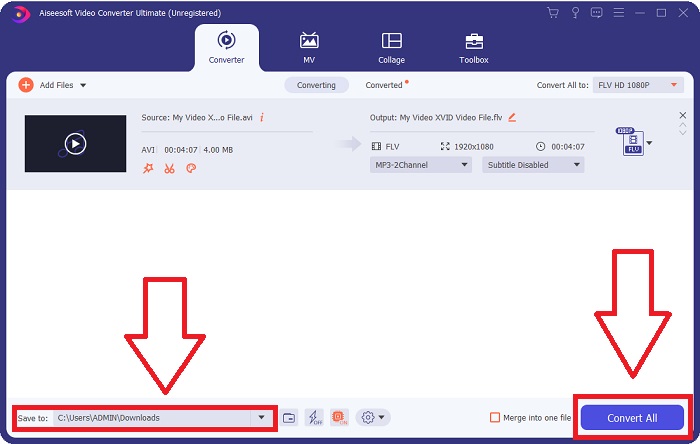This screenshot has height=444, width=700.
Task: Move item down with the down chevron
Action: point(683,133)
